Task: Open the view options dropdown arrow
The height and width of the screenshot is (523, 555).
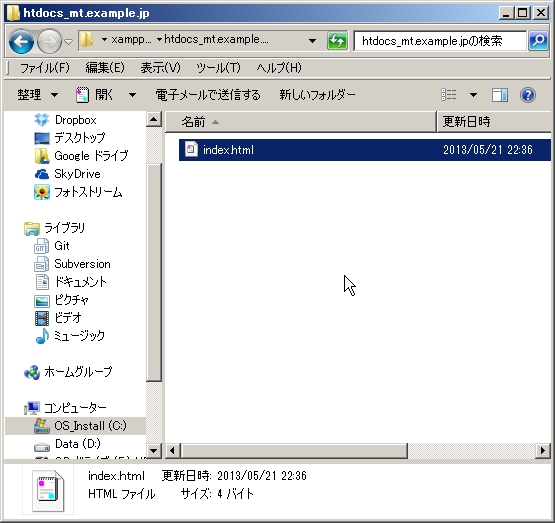Action: (x=473, y=95)
